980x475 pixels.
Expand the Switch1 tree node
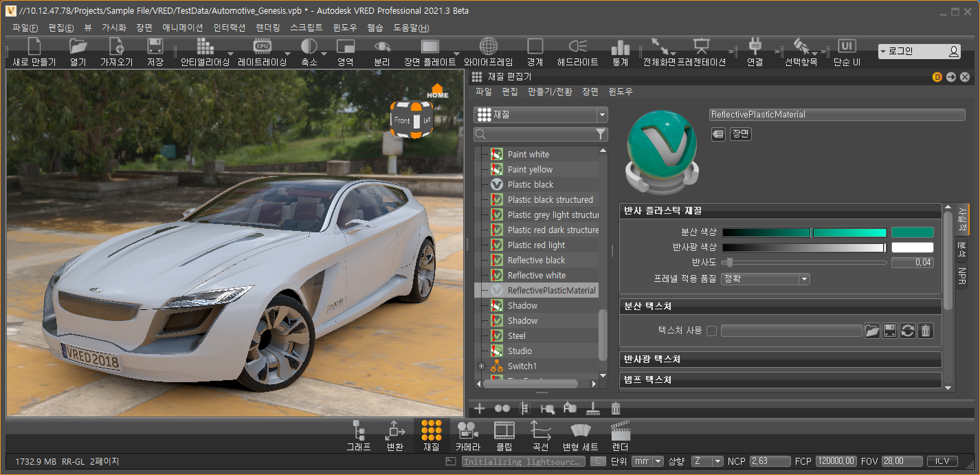481,366
